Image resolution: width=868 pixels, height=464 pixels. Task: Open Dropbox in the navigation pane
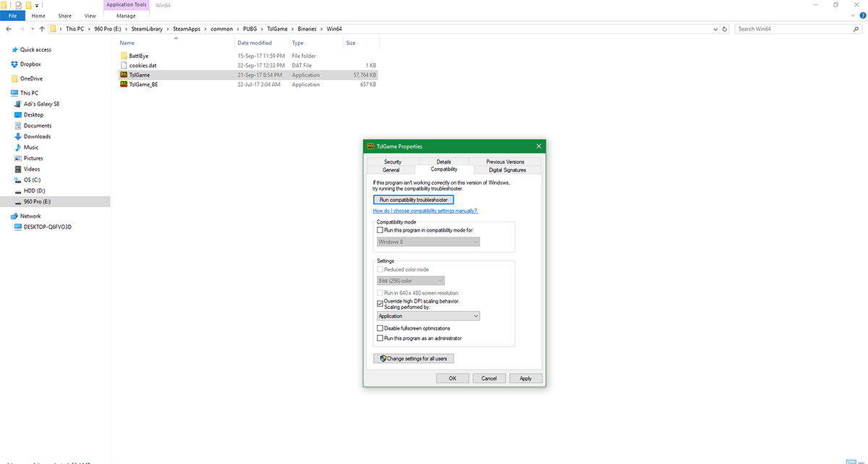pyautogui.click(x=14, y=64)
